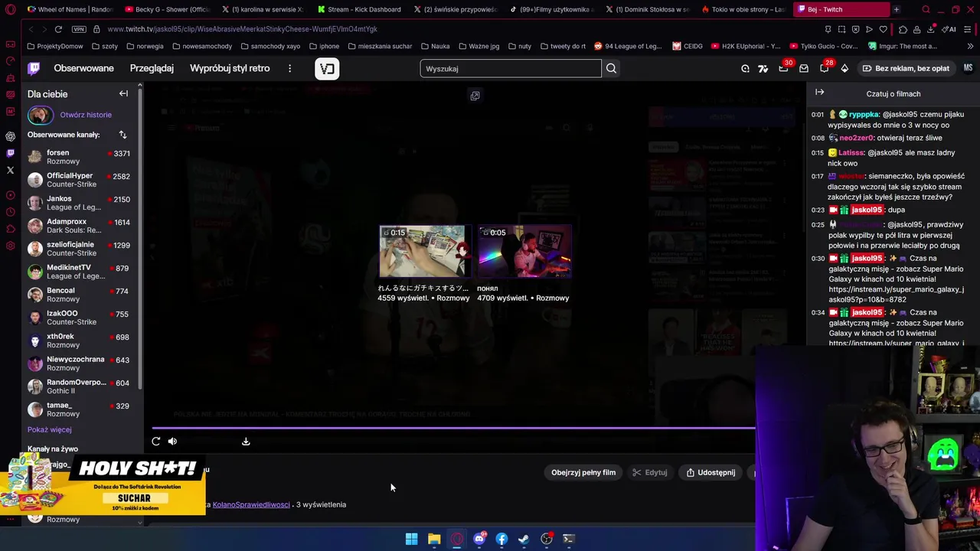Toggle the VPN badge in address bar
The width and height of the screenshot is (980, 551).
(79, 29)
